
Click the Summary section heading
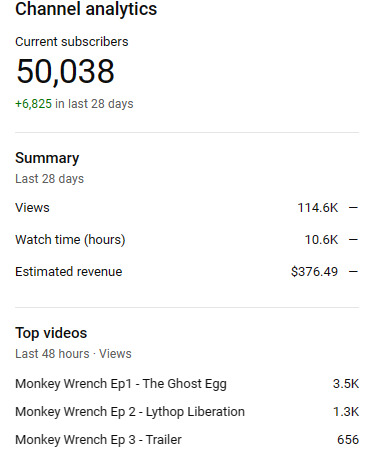[x=47, y=158]
